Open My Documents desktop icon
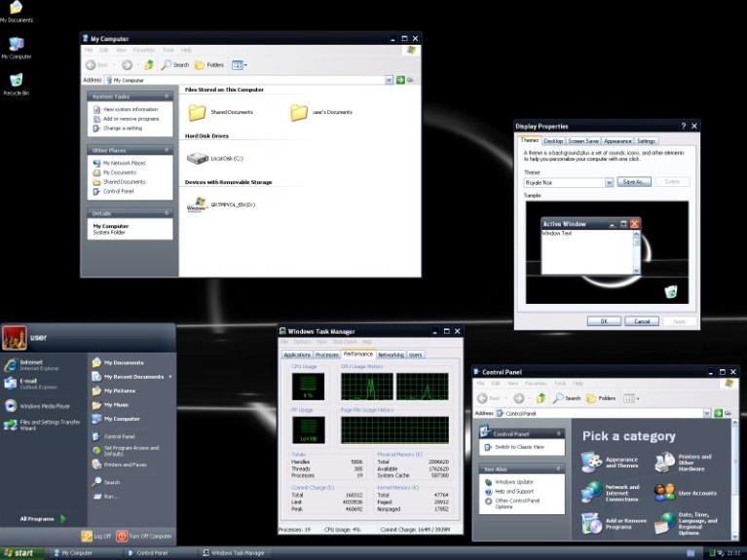The height and width of the screenshot is (560, 747). pyautogui.click(x=17, y=13)
